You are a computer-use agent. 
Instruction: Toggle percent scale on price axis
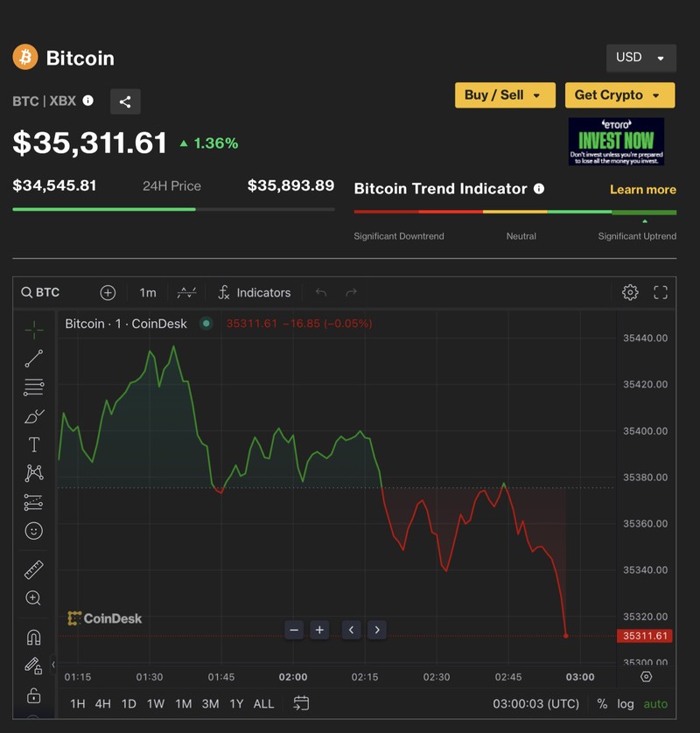(602, 703)
